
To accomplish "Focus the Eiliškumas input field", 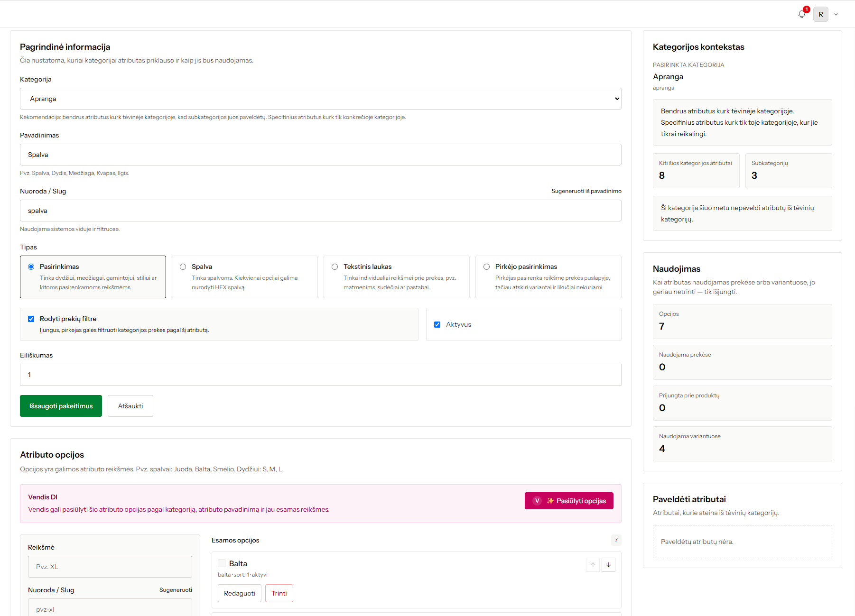I will tap(321, 375).
